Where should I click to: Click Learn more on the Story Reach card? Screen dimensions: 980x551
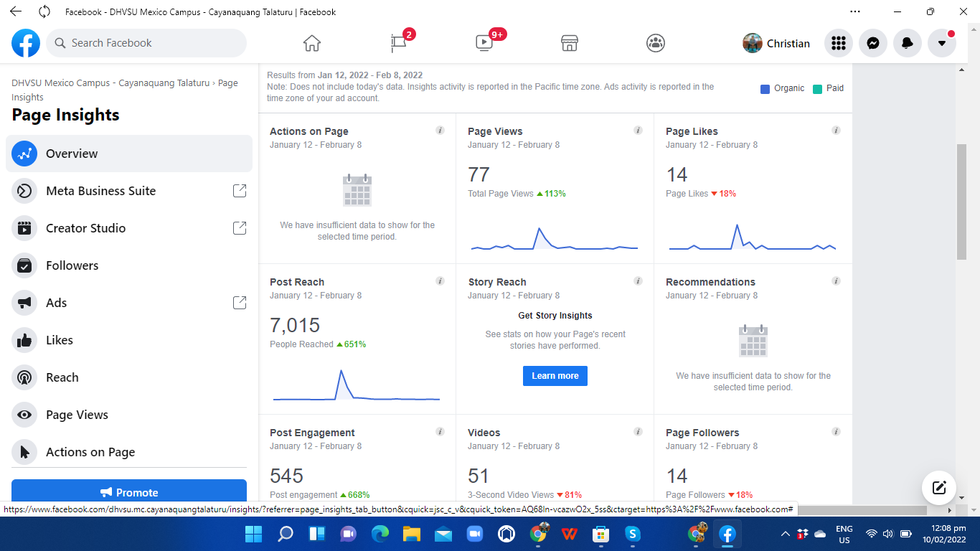(x=555, y=376)
